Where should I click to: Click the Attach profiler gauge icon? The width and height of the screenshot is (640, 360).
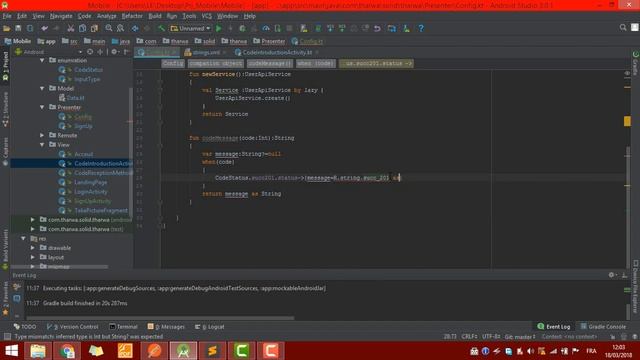point(266,28)
